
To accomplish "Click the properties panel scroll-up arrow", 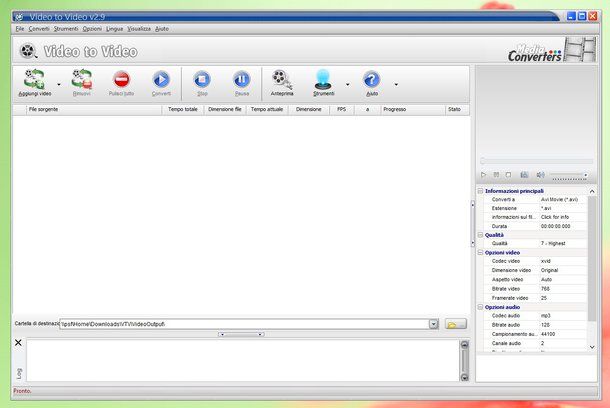I will tap(592, 191).
